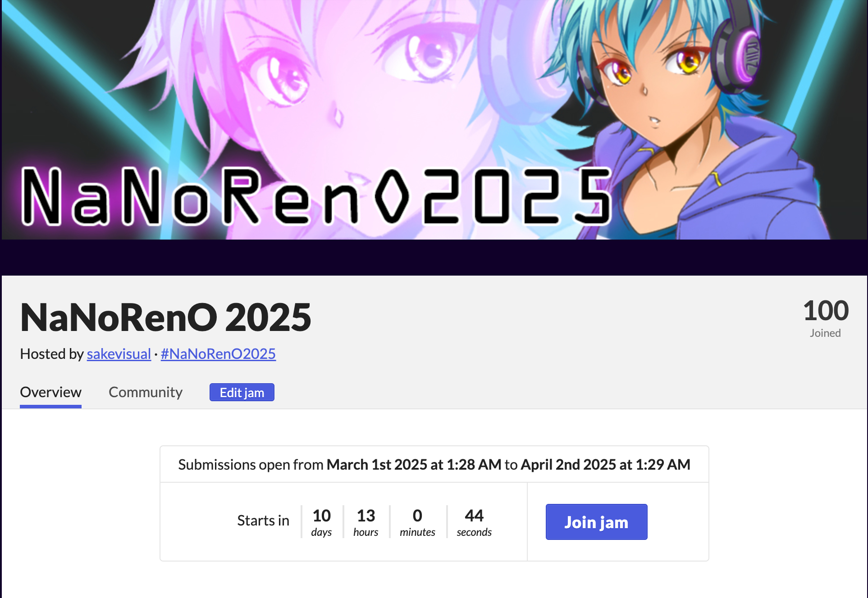Image resolution: width=868 pixels, height=598 pixels.
Task: Open the sakevisual host profile link
Action: (119, 354)
